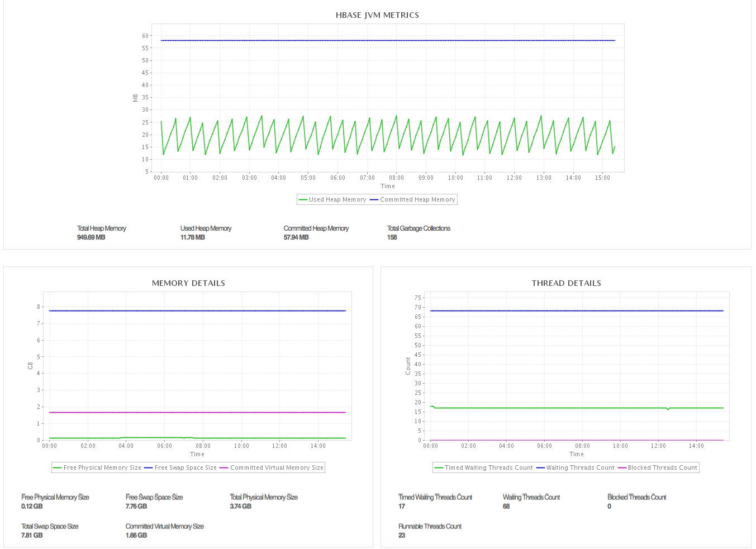The image size is (756, 549).
Task: Toggle the Blocked Threads Count legend entry
Action: 657,467
